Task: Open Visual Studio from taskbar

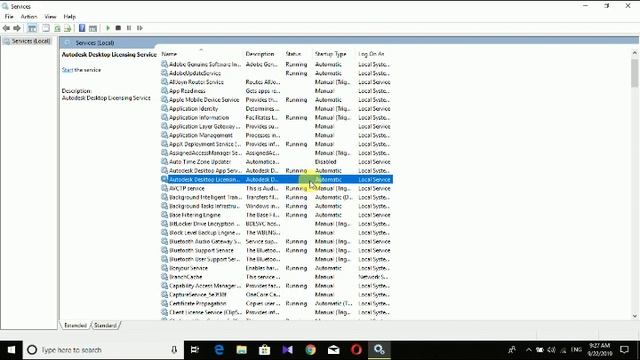Action: 287,350
